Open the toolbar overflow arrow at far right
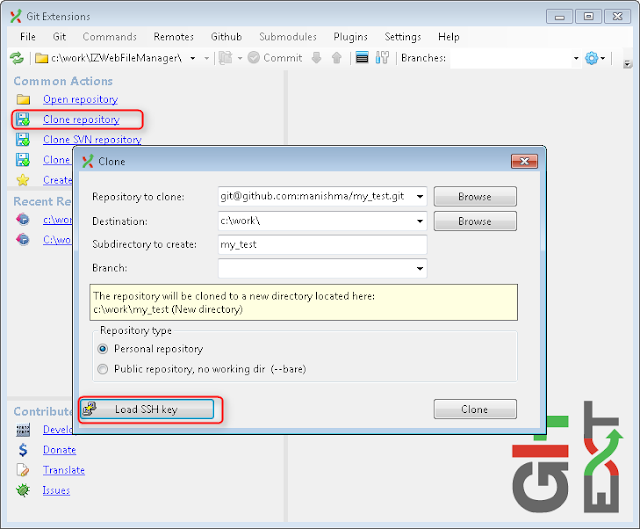Image resolution: width=640 pixels, height=529 pixels. pos(627,64)
